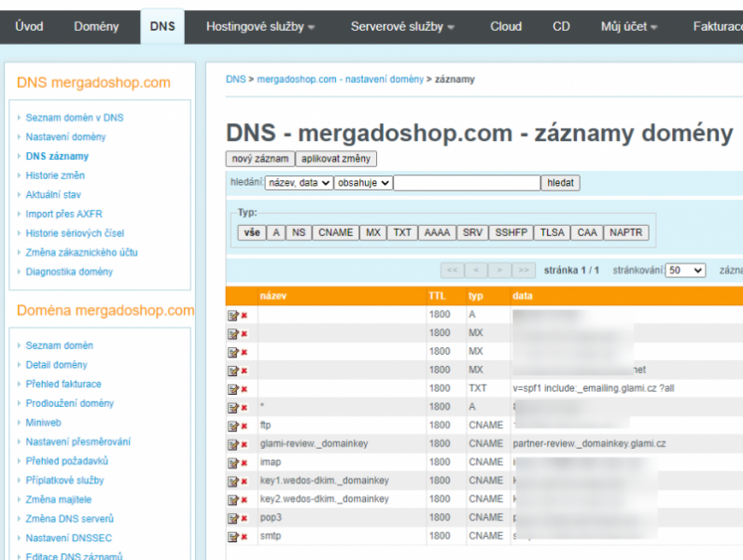Open 'Seznam domén v DNS' sidebar link

(x=75, y=118)
